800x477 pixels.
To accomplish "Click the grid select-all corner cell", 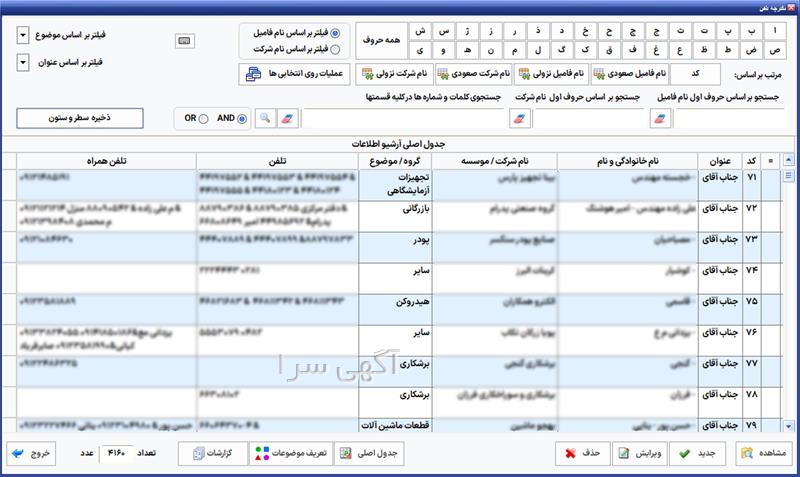I will [x=770, y=161].
